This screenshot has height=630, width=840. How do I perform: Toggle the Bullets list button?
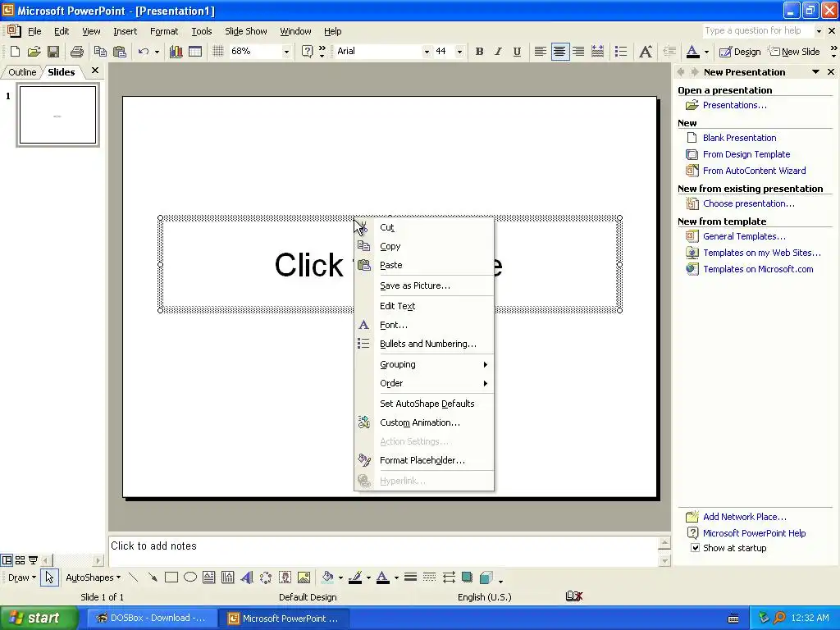coord(621,52)
